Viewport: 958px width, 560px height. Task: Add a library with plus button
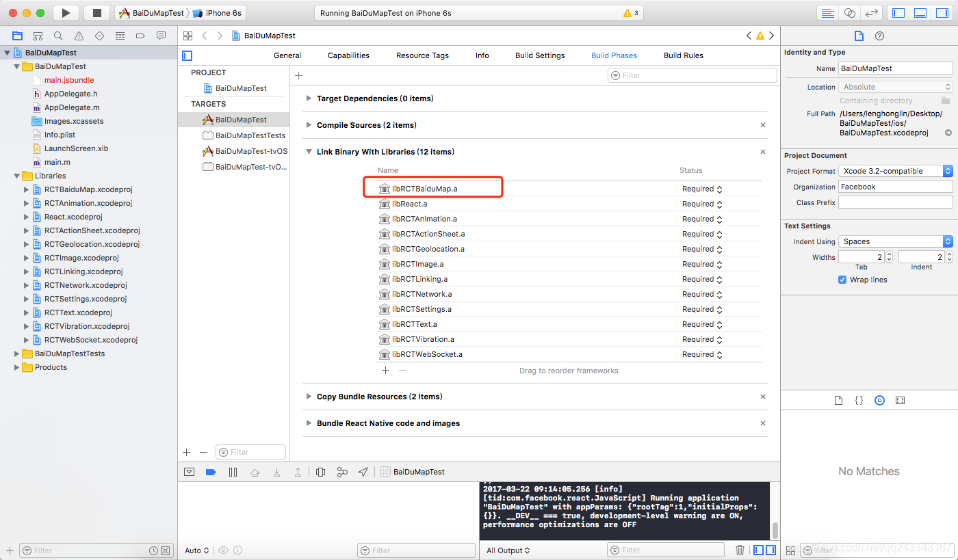tap(385, 371)
